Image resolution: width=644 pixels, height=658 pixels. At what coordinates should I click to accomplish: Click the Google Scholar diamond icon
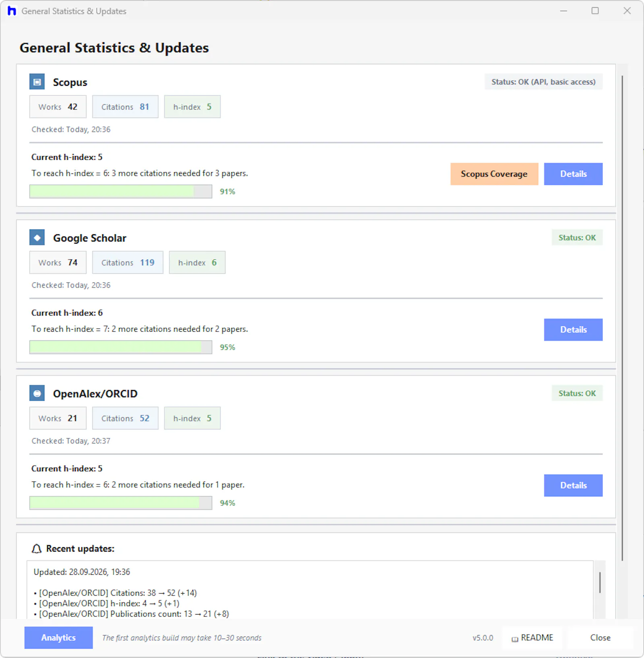(37, 237)
